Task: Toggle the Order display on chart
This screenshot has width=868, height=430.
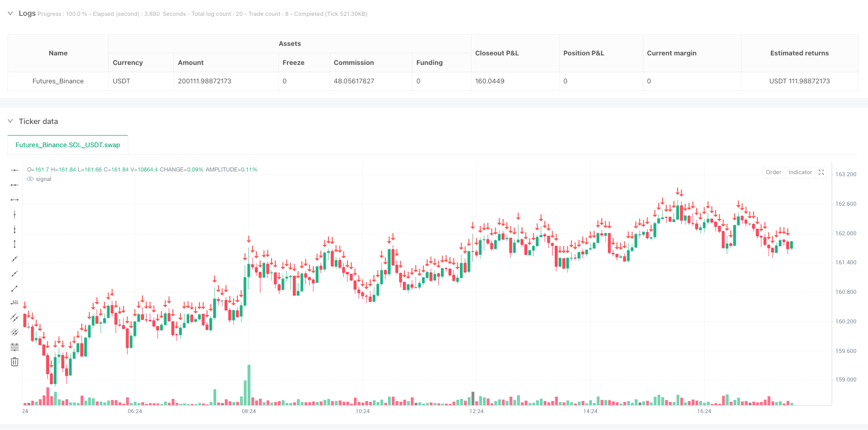Action: 774,173
